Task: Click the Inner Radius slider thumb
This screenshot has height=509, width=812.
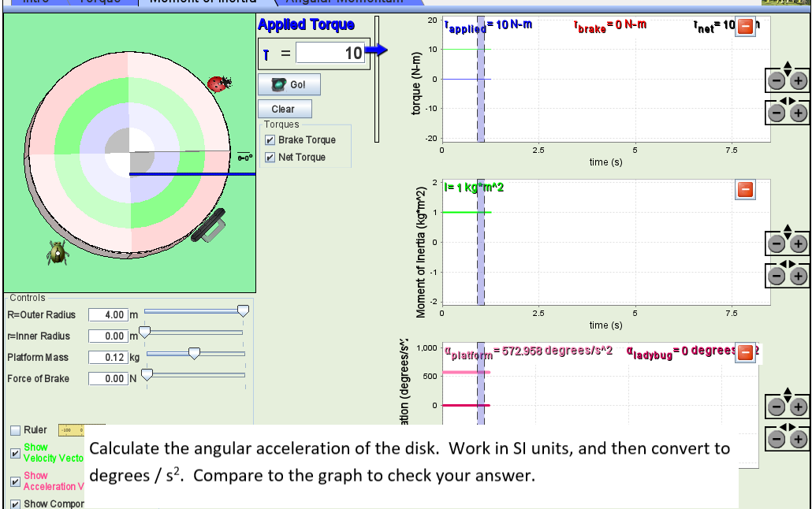Action: click(x=144, y=333)
